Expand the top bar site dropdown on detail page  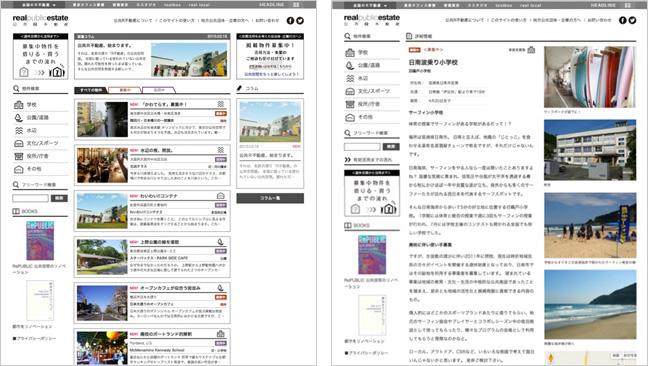point(370,5)
